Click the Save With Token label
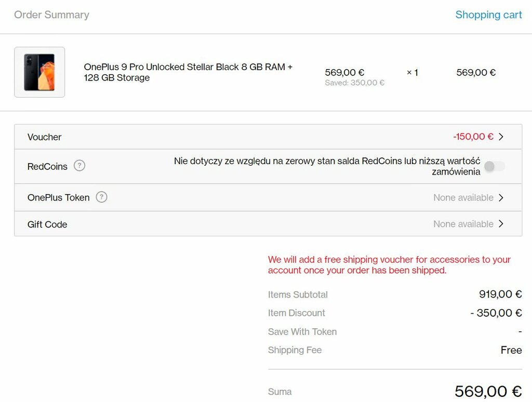Image resolution: width=532 pixels, height=402 pixels. [302, 332]
